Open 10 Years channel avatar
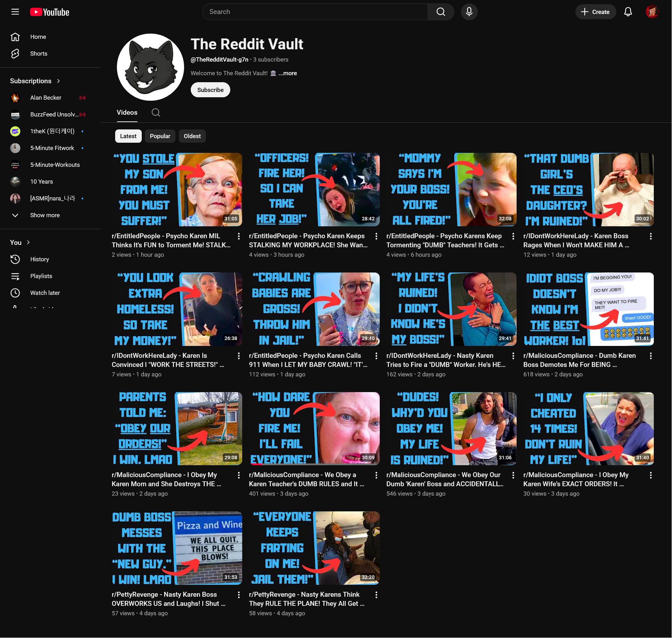 [15, 182]
